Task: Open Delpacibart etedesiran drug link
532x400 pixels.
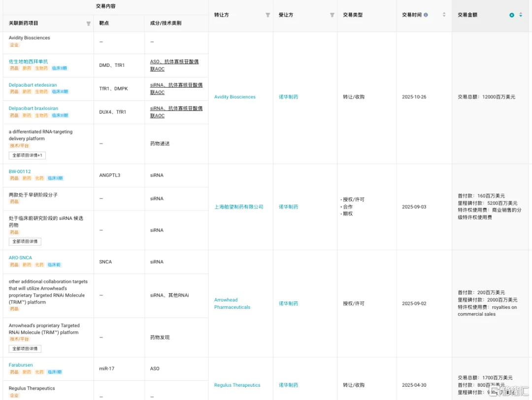Action: click(33, 85)
